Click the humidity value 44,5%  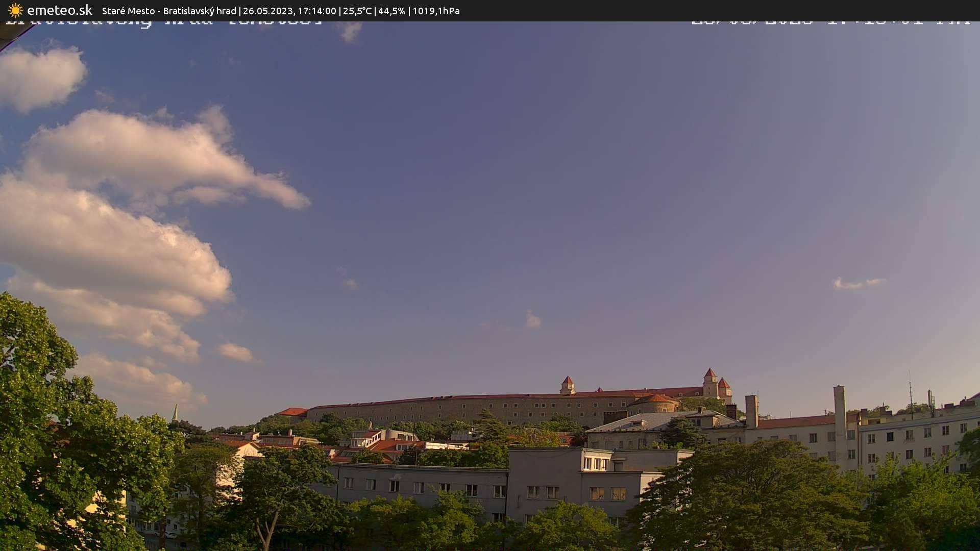click(x=391, y=10)
